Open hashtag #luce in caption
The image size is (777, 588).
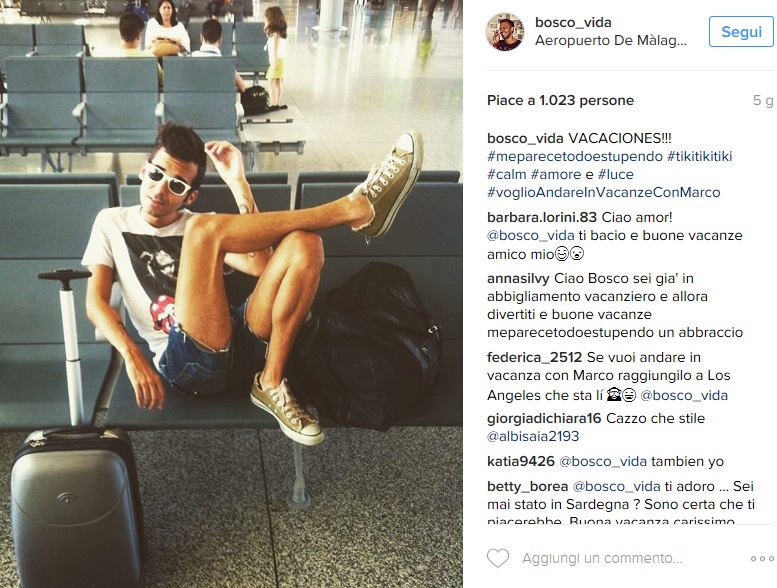615,174
